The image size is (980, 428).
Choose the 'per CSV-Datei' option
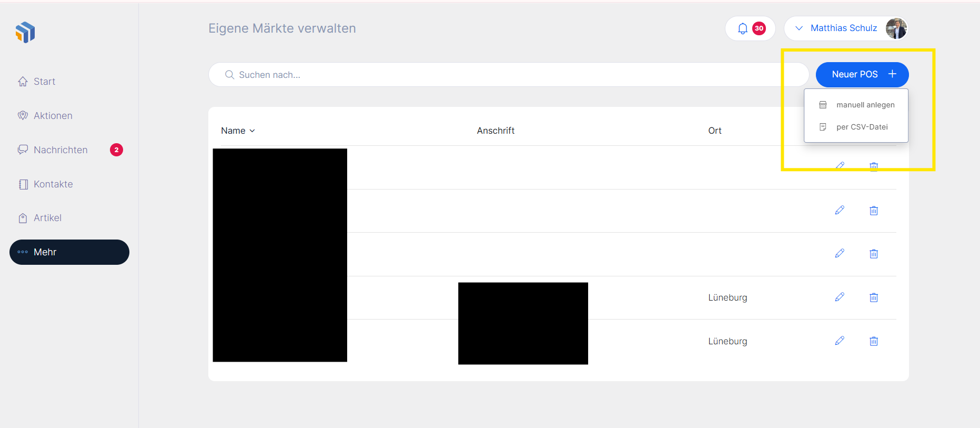point(862,127)
